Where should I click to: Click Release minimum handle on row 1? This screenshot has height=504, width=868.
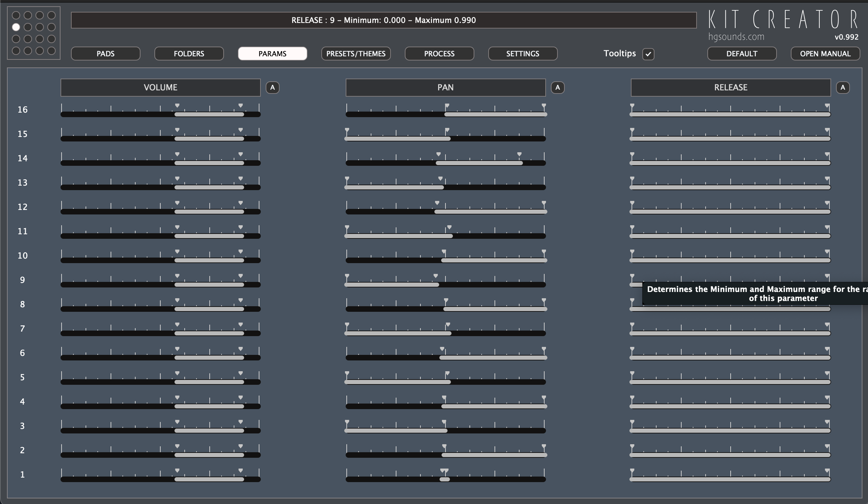pos(632,471)
